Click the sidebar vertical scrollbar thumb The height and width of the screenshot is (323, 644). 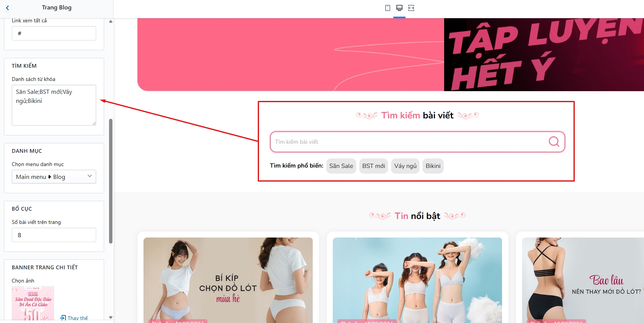(111, 181)
